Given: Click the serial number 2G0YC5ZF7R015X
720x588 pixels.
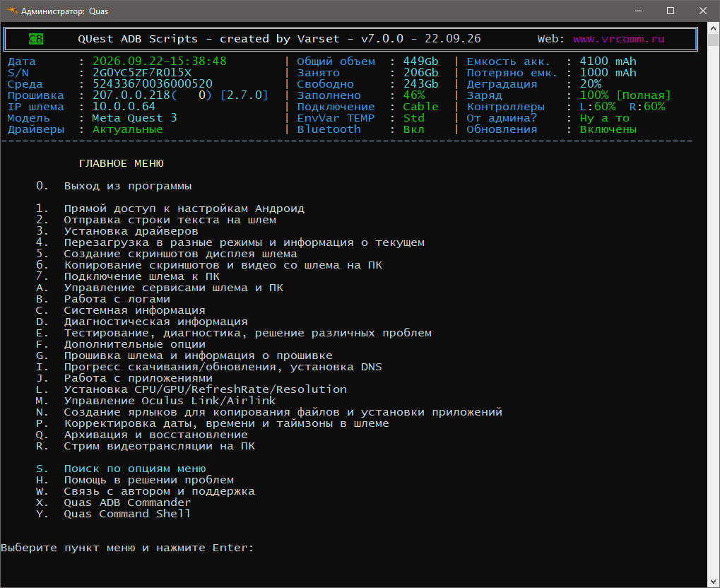Looking at the screenshot, I should pyautogui.click(x=142, y=73).
